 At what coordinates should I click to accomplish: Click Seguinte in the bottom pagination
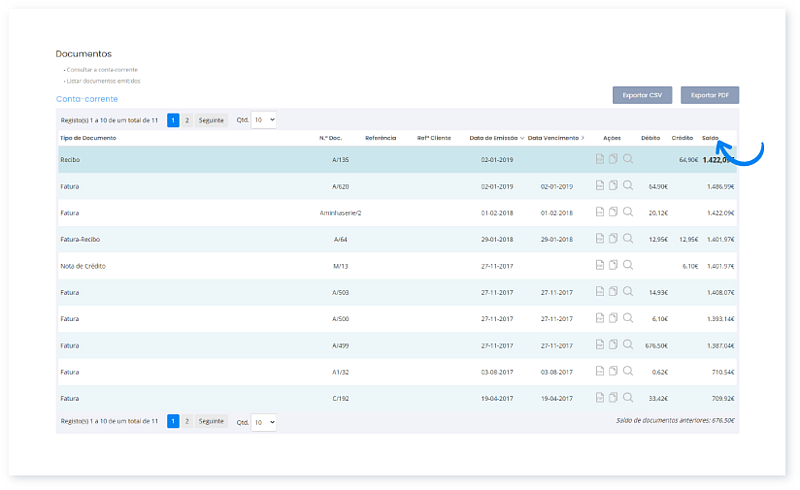click(x=211, y=422)
